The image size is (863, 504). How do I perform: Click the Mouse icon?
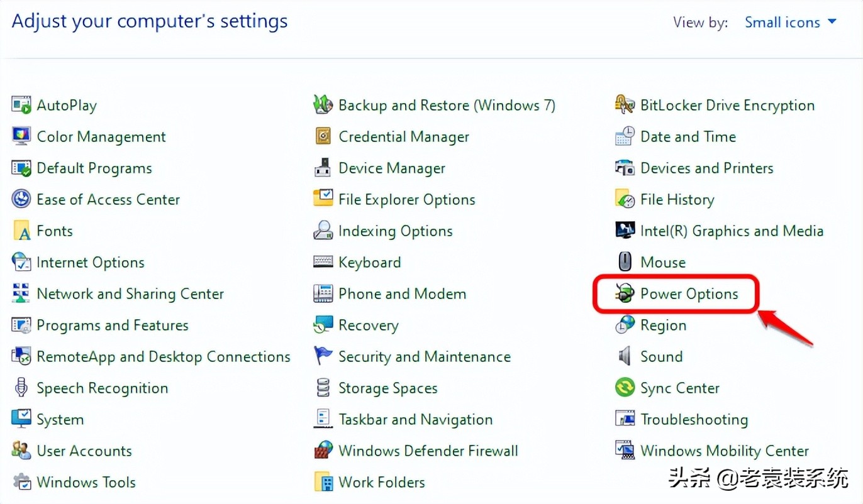click(625, 262)
